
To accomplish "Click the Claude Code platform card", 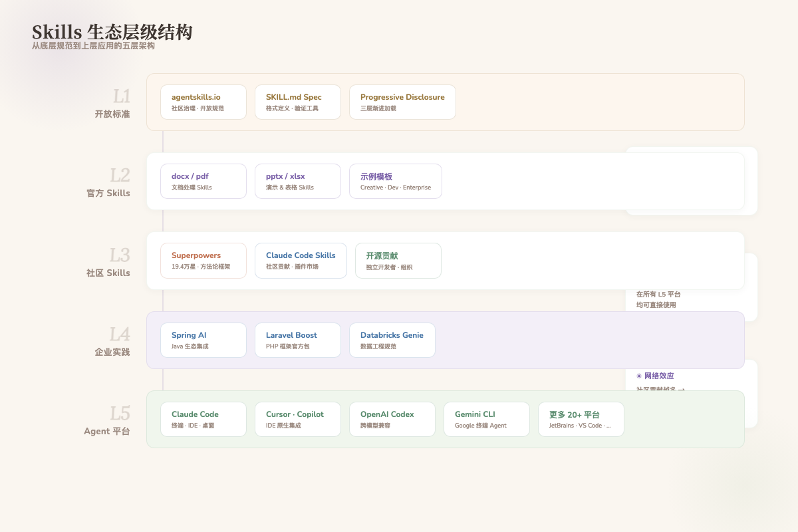I will (x=203, y=419).
